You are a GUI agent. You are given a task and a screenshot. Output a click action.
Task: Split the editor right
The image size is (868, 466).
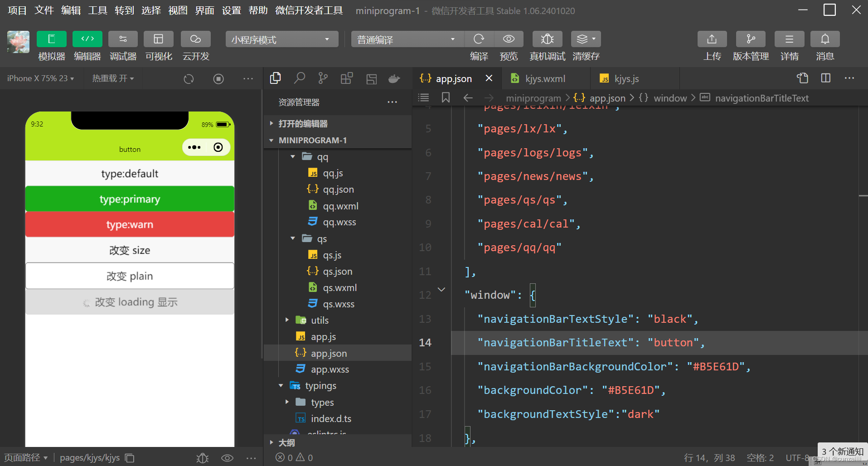click(x=826, y=78)
